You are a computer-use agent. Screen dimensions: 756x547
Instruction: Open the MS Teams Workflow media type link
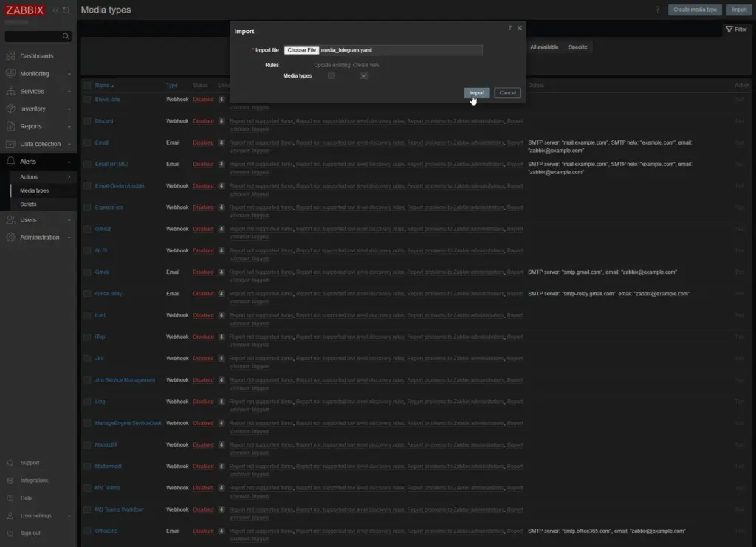119,509
